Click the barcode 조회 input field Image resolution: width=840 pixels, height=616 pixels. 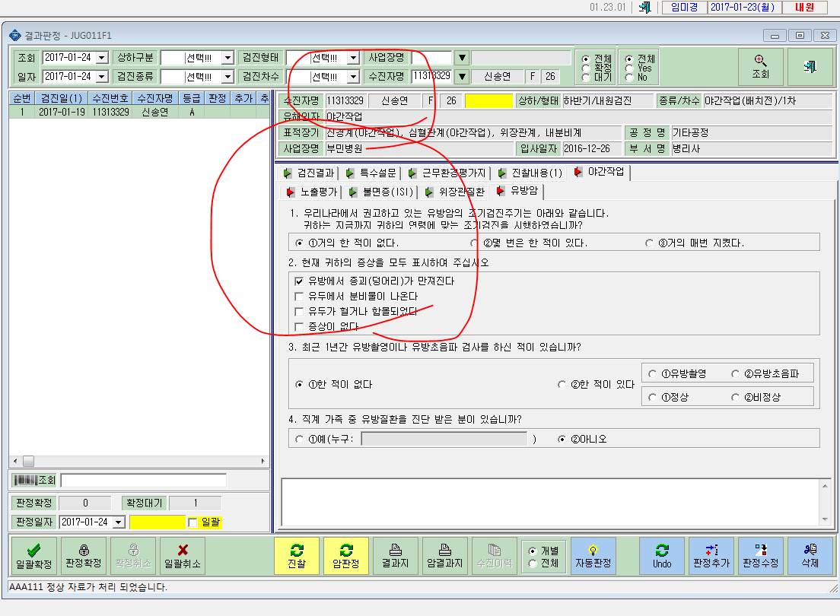(144, 481)
